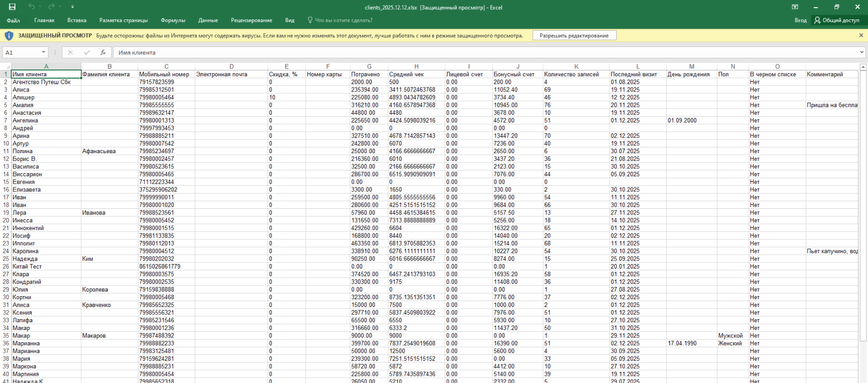Viewport: 868px width, 383px height.
Task: Open the Quick Access Toolbar customize dropdown
Action: (72, 7)
